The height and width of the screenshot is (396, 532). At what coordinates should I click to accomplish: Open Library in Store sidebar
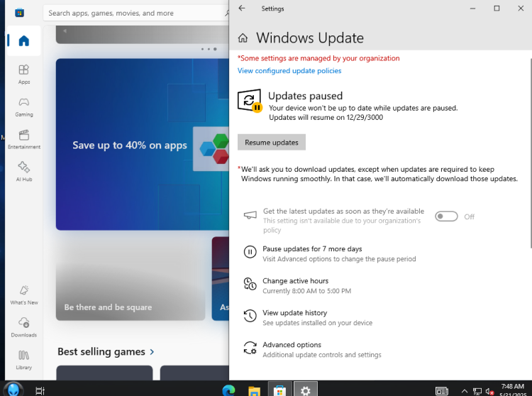click(23, 360)
